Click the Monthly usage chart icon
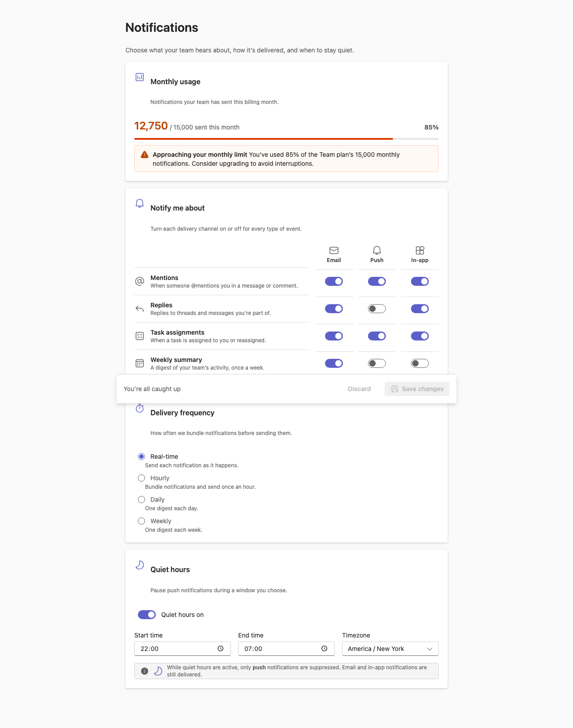The width and height of the screenshot is (573, 728). tap(140, 77)
